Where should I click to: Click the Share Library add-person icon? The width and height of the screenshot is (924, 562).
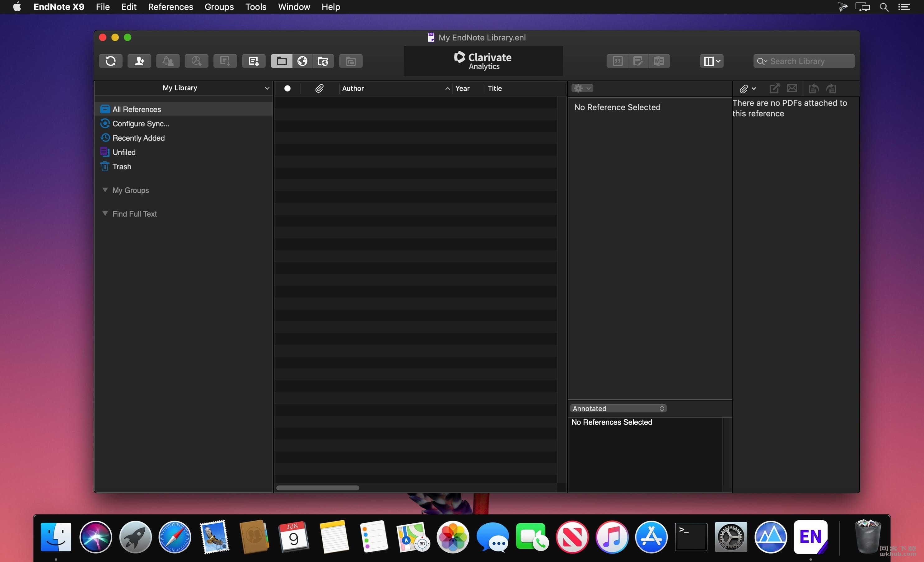coord(139,61)
